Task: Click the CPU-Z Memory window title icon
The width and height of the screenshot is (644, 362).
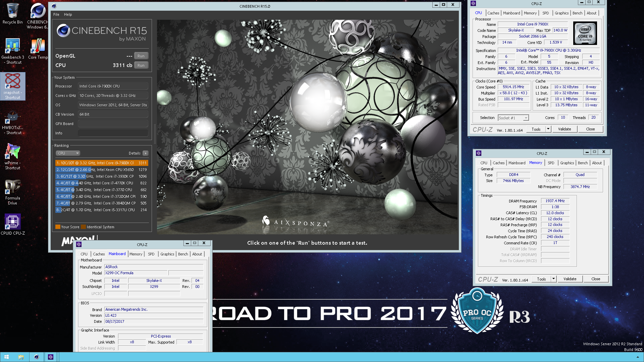Action: (x=479, y=153)
